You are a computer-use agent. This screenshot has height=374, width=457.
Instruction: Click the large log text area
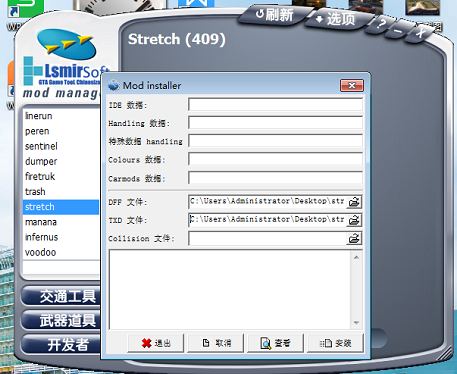pos(230,289)
